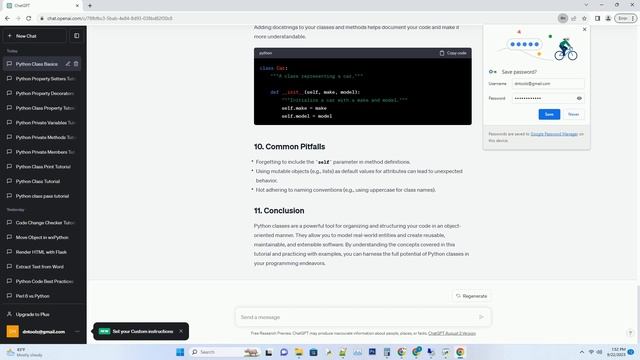Viewport: 640px width, 360px height.
Task: Select the ChatGPT browser tab
Action: point(43,6)
